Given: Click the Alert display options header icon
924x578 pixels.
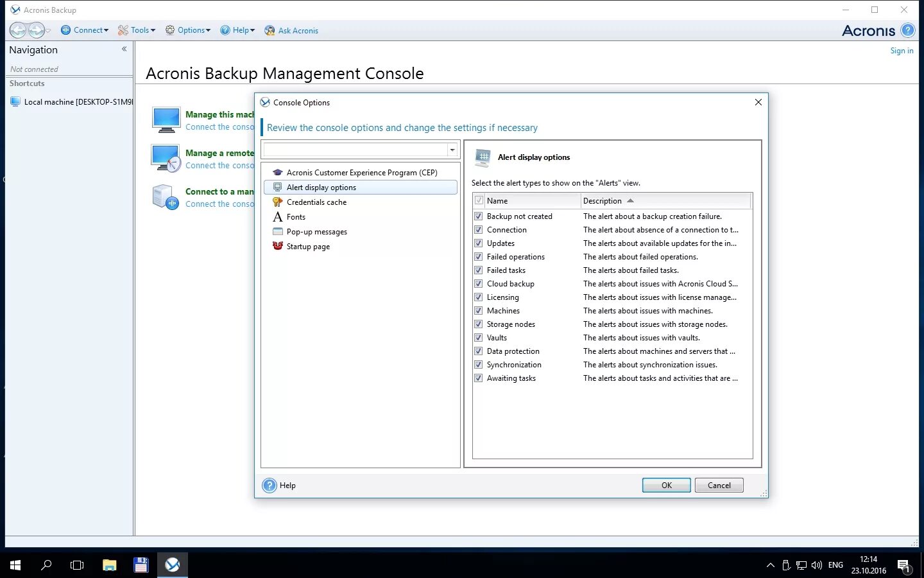Looking at the screenshot, I should coord(483,157).
